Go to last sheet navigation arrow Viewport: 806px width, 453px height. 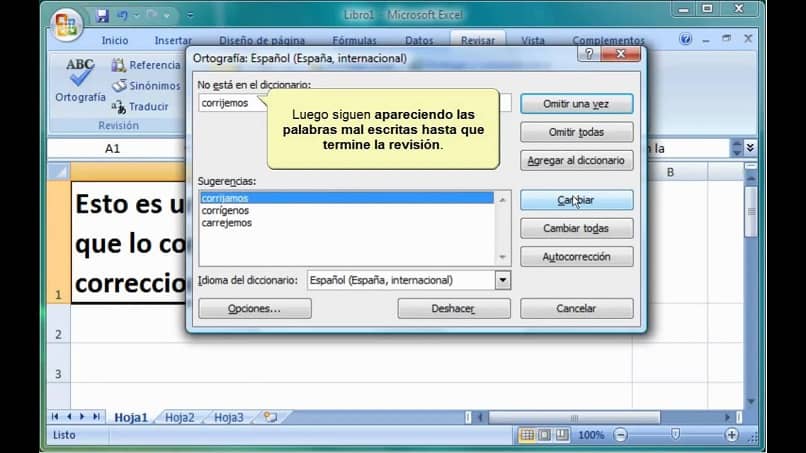(x=96, y=416)
